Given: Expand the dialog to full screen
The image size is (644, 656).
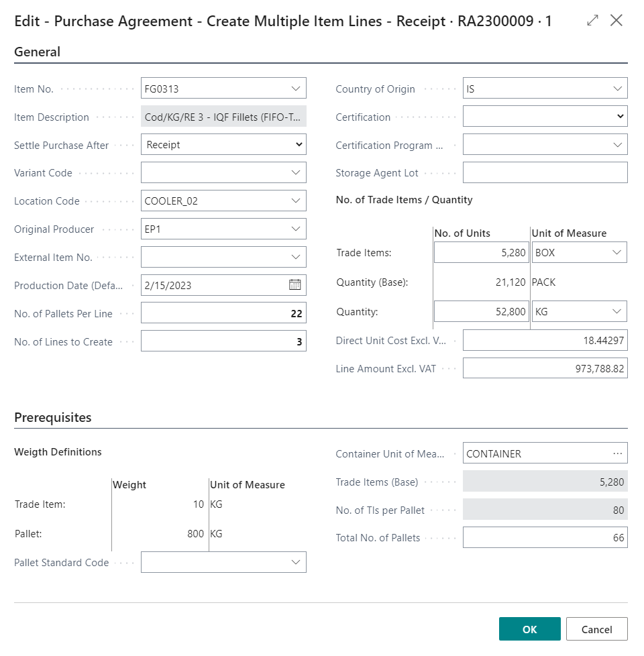Looking at the screenshot, I should (x=592, y=21).
